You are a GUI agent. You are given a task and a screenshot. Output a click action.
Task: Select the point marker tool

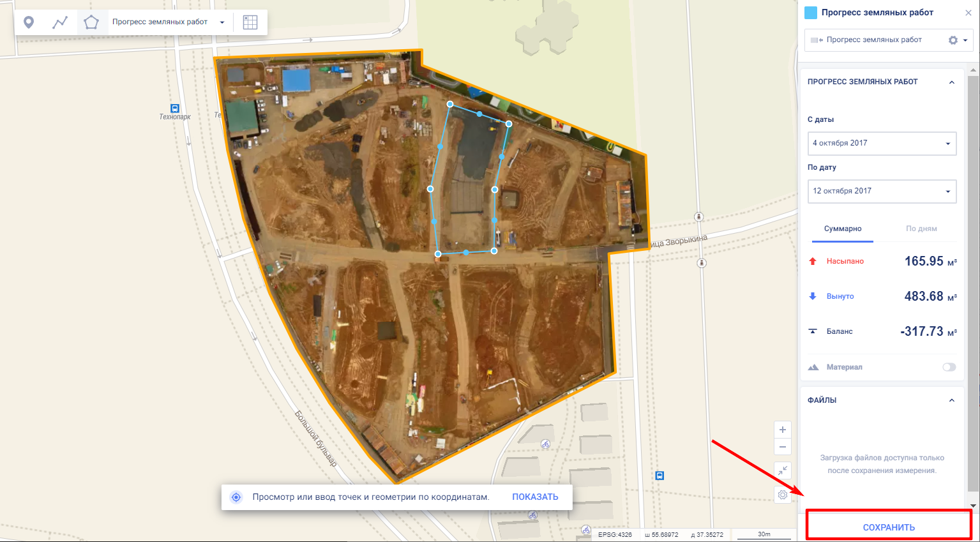[29, 22]
